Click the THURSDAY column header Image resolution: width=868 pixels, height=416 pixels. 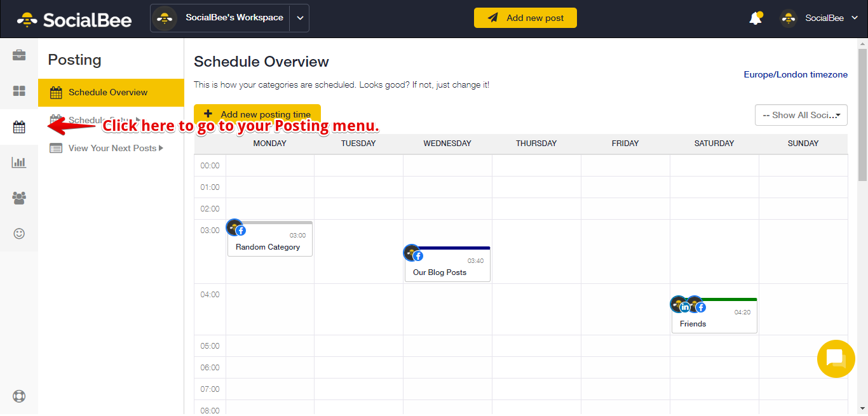tap(536, 144)
